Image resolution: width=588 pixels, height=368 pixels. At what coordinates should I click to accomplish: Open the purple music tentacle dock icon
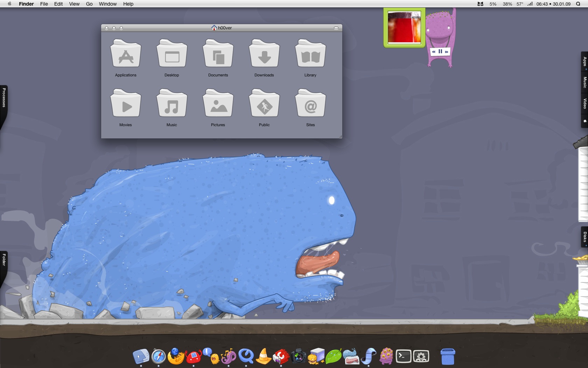pyautogui.click(x=229, y=357)
